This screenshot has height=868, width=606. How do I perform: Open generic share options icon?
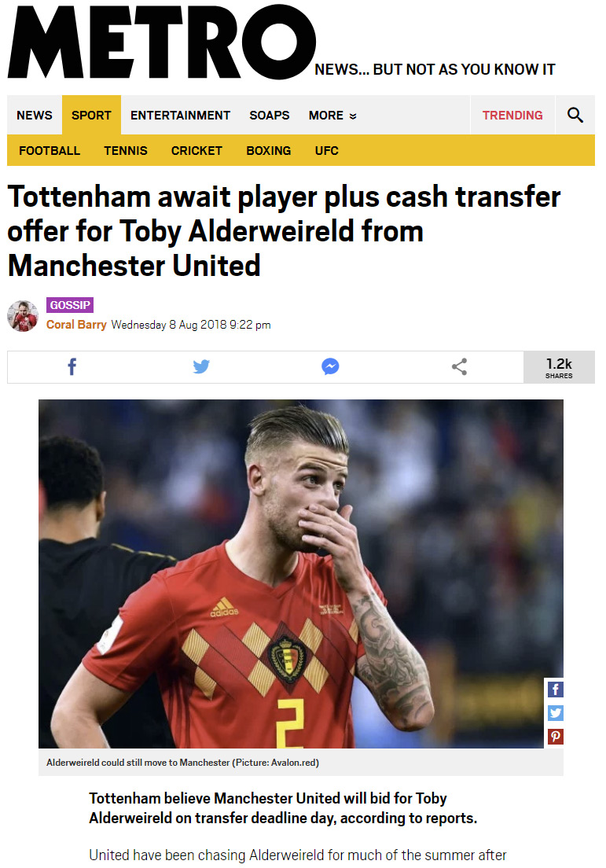(459, 366)
